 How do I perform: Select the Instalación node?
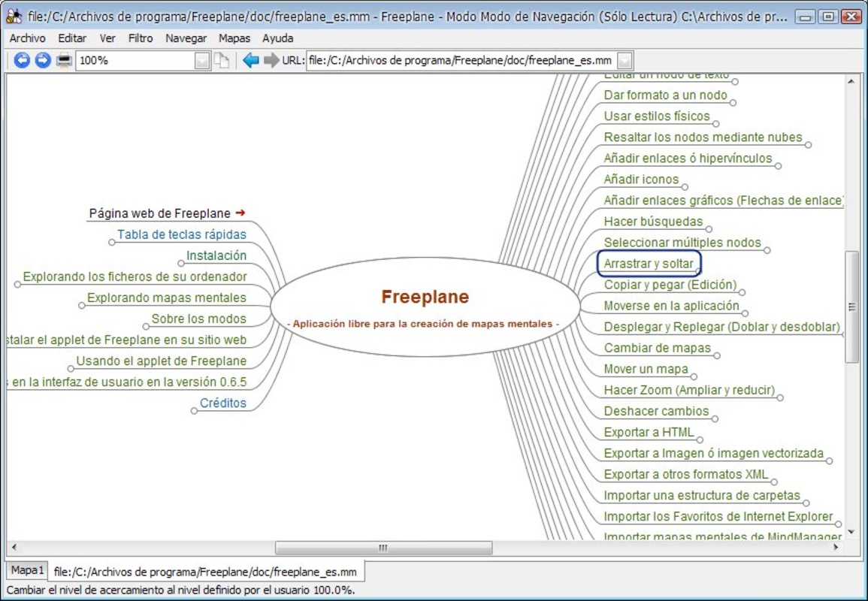pos(216,255)
